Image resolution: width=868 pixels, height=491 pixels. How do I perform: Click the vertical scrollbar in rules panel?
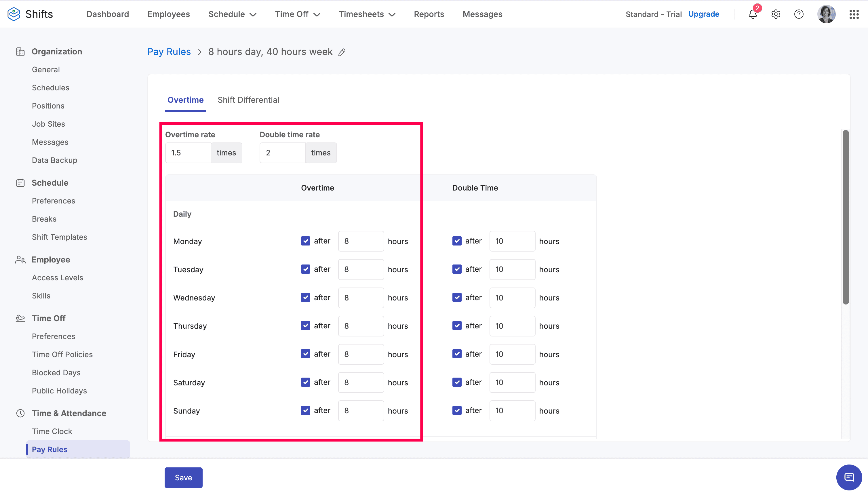pyautogui.click(x=845, y=217)
